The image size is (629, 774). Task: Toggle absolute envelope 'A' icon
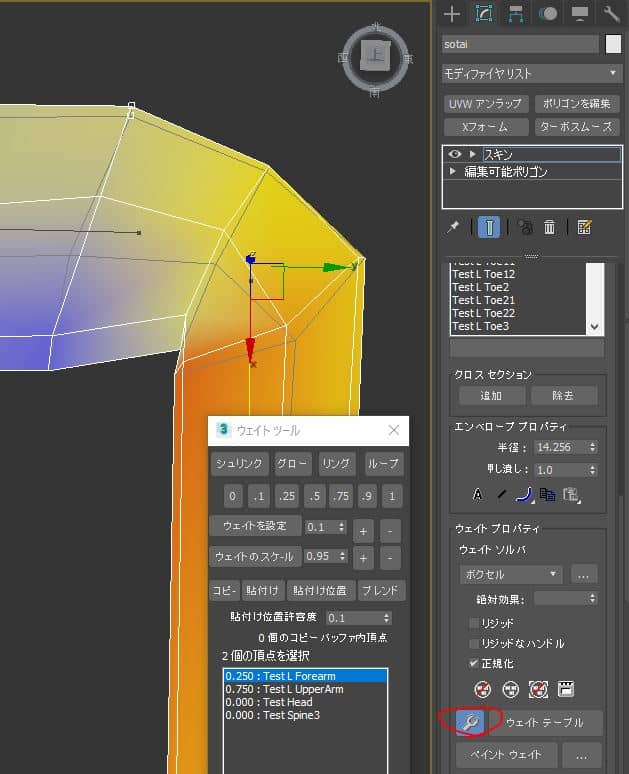(477, 493)
